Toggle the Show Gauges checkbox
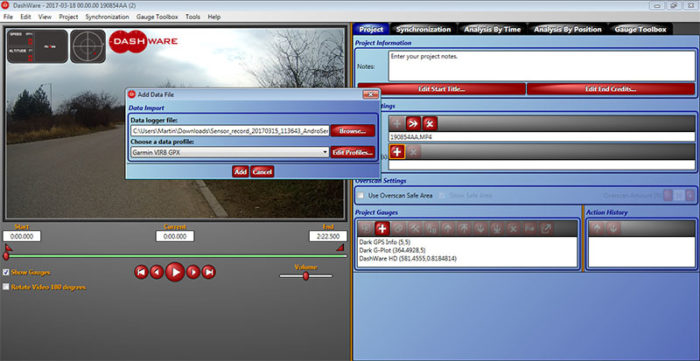The height and width of the screenshot is (361, 700). 6,272
